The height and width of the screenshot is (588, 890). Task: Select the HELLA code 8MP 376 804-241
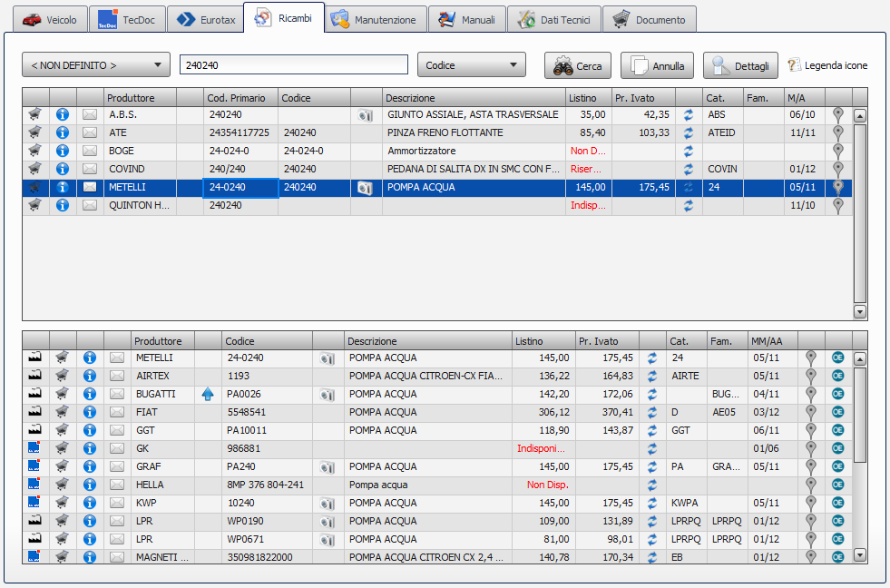pos(266,485)
